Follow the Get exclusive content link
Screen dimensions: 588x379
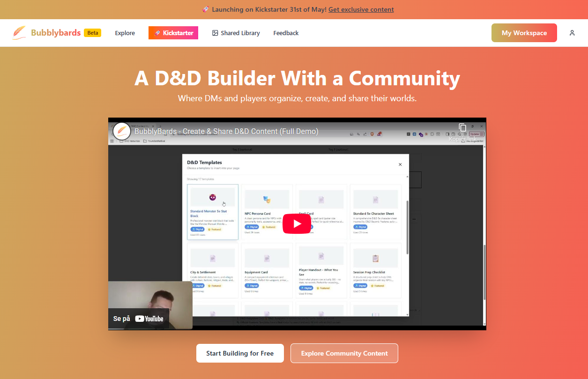click(x=361, y=9)
